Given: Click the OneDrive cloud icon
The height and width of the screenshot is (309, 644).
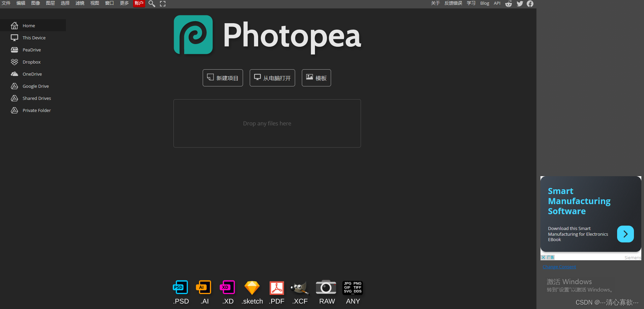Looking at the screenshot, I should (14, 74).
